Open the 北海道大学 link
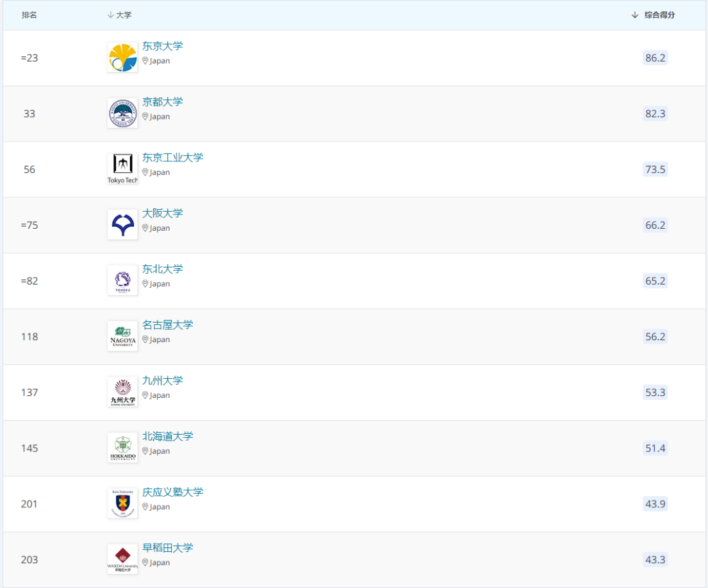Image resolution: width=708 pixels, height=588 pixels. [x=168, y=437]
